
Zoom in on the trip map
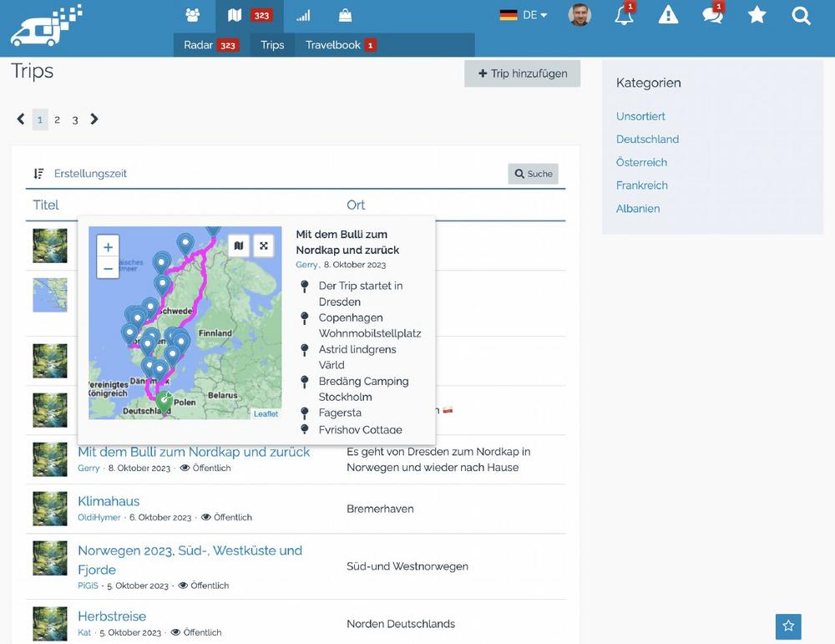[x=108, y=247]
